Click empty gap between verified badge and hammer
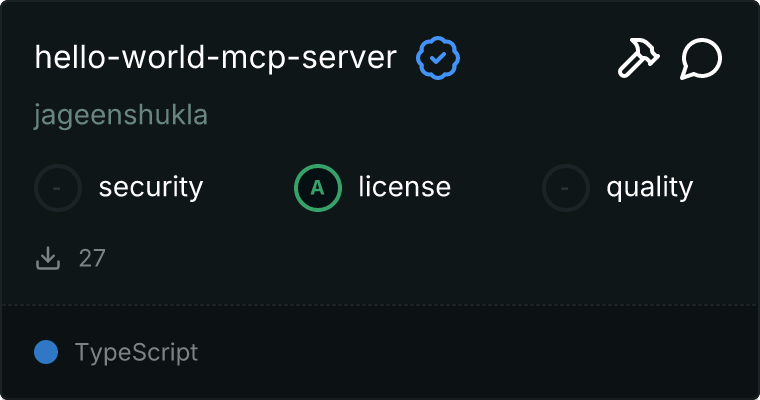 [x=535, y=60]
